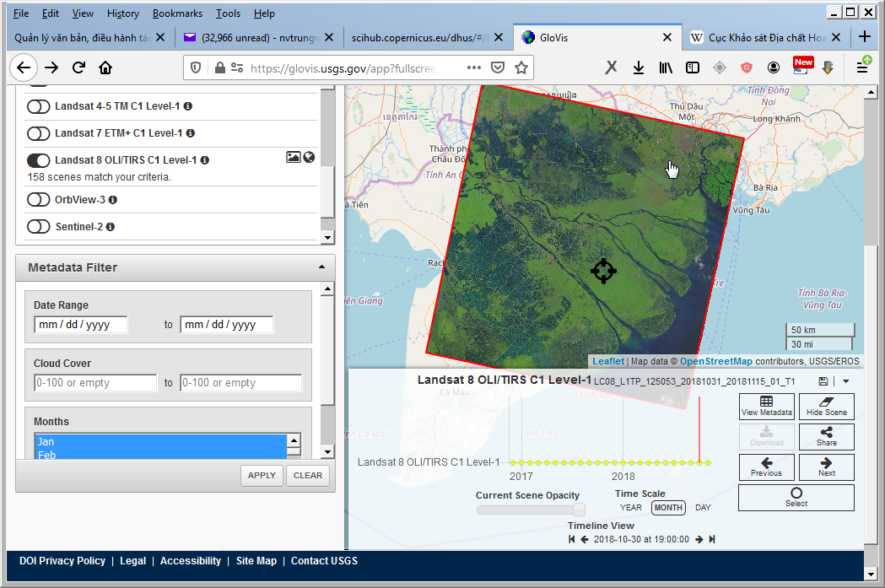Go to the Previous scene

767,467
